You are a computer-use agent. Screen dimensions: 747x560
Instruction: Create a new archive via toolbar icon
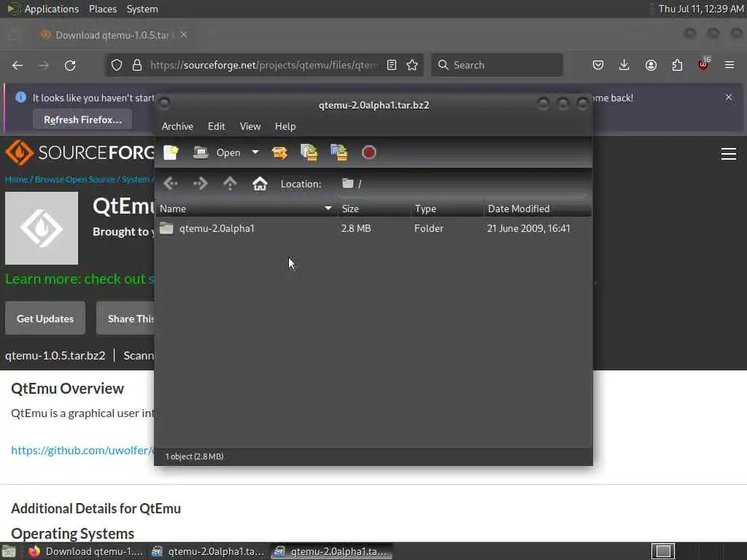(171, 152)
